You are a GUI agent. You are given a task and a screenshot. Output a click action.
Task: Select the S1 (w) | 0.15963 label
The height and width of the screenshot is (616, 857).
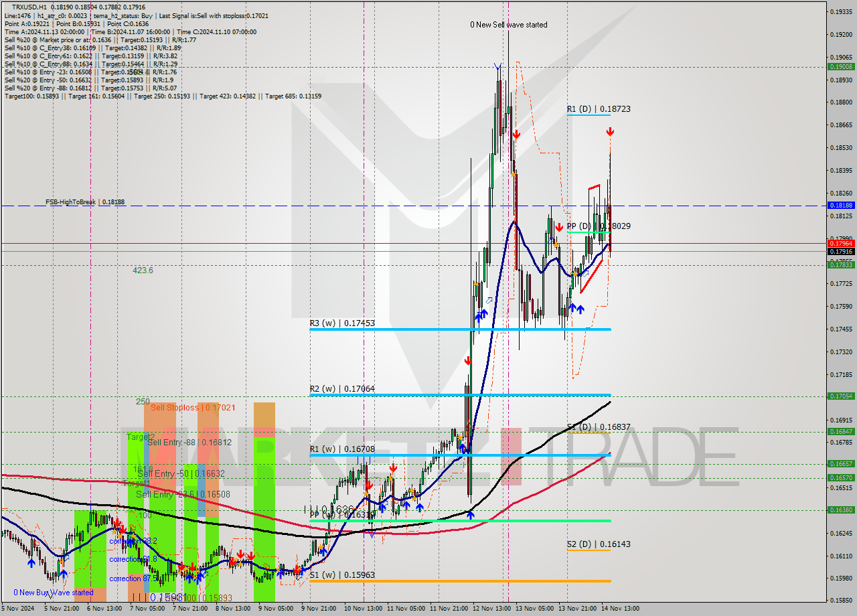(x=342, y=574)
